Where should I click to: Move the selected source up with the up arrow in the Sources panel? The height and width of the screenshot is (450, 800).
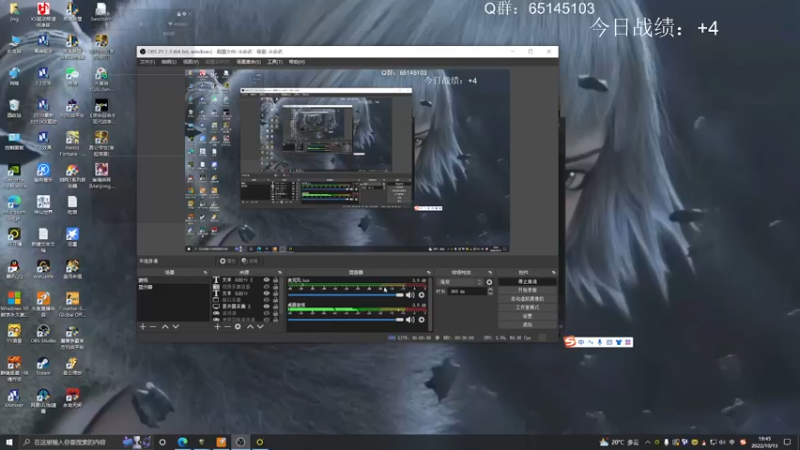[x=250, y=327]
